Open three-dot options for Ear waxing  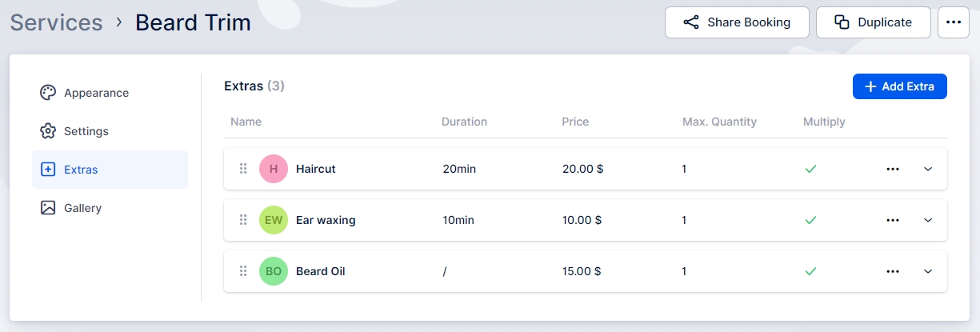(x=893, y=220)
